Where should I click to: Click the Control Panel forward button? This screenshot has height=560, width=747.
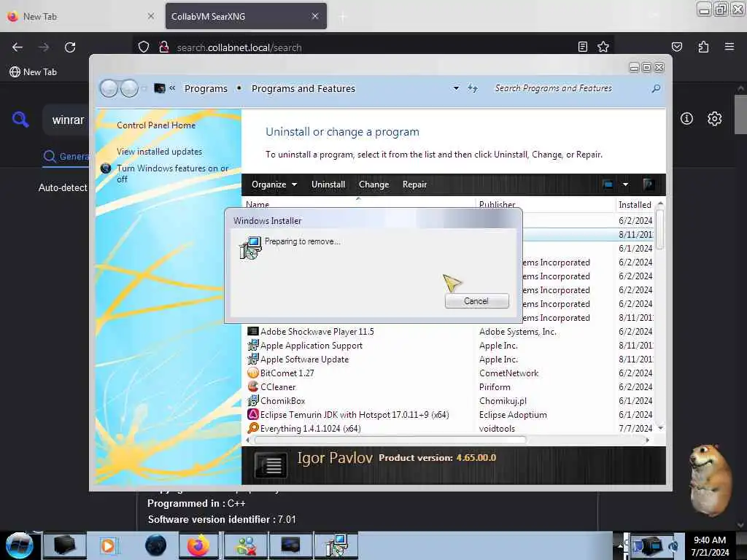click(x=129, y=88)
